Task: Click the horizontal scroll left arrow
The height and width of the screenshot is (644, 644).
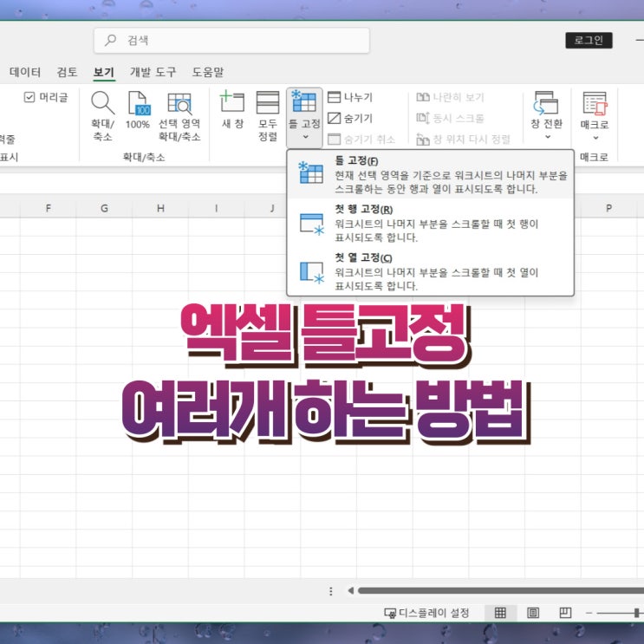Action: pyautogui.click(x=350, y=590)
